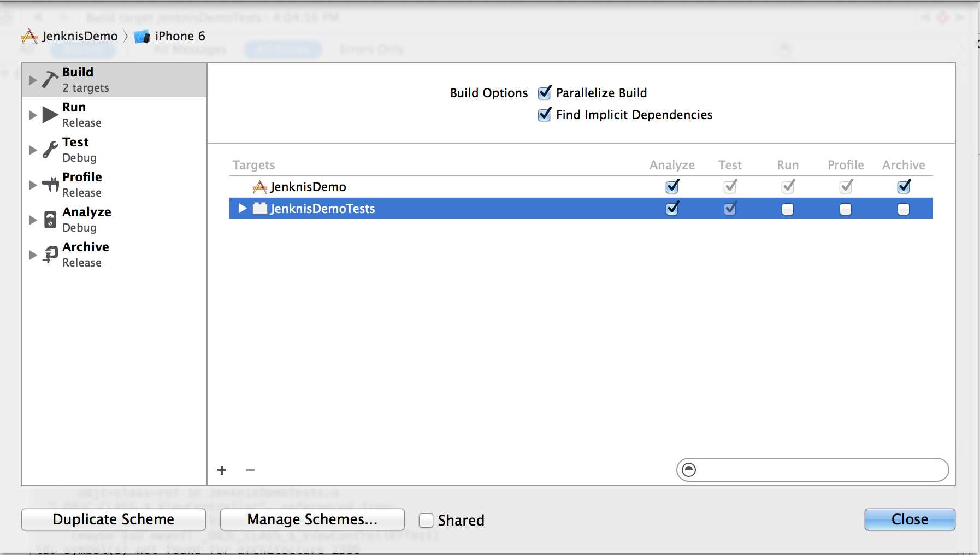
Task: Enable the Shared scheme checkbox
Action: (426, 521)
